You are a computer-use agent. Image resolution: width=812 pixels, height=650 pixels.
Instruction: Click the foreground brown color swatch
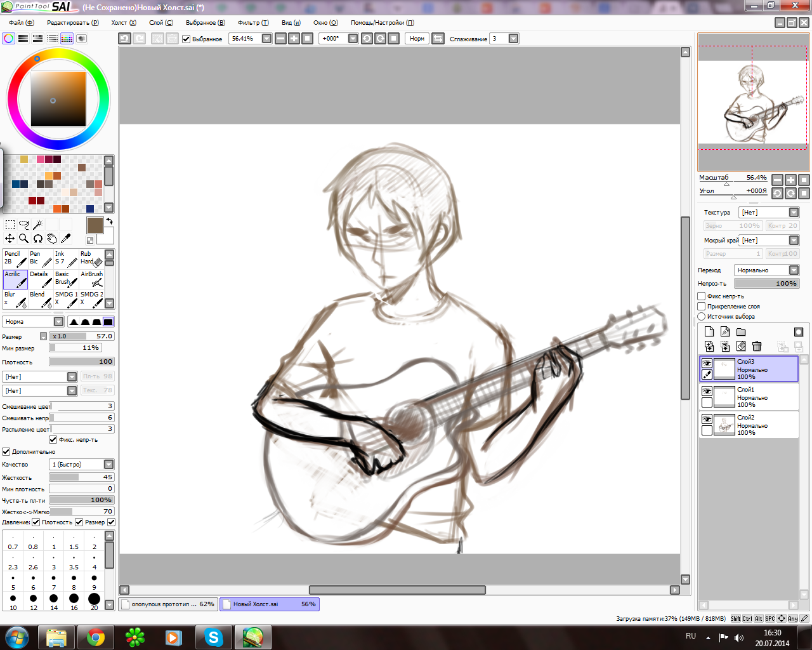(x=95, y=225)
